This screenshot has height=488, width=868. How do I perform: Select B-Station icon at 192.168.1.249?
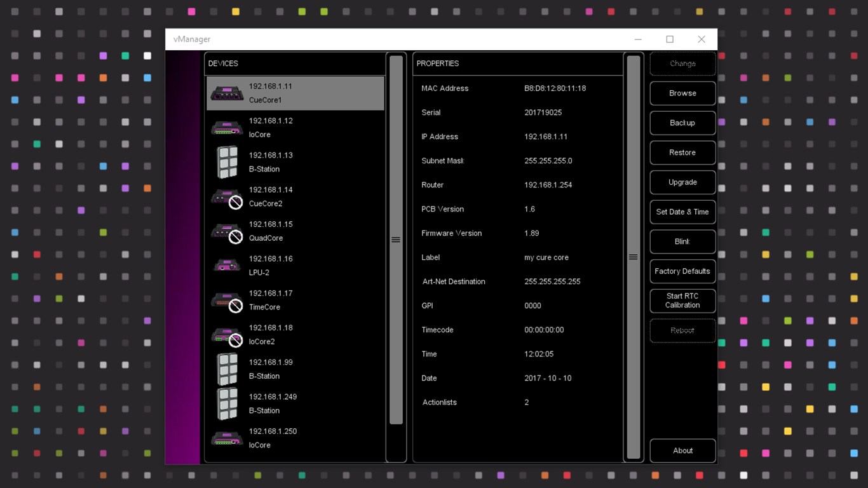click(x=227, y=403)
